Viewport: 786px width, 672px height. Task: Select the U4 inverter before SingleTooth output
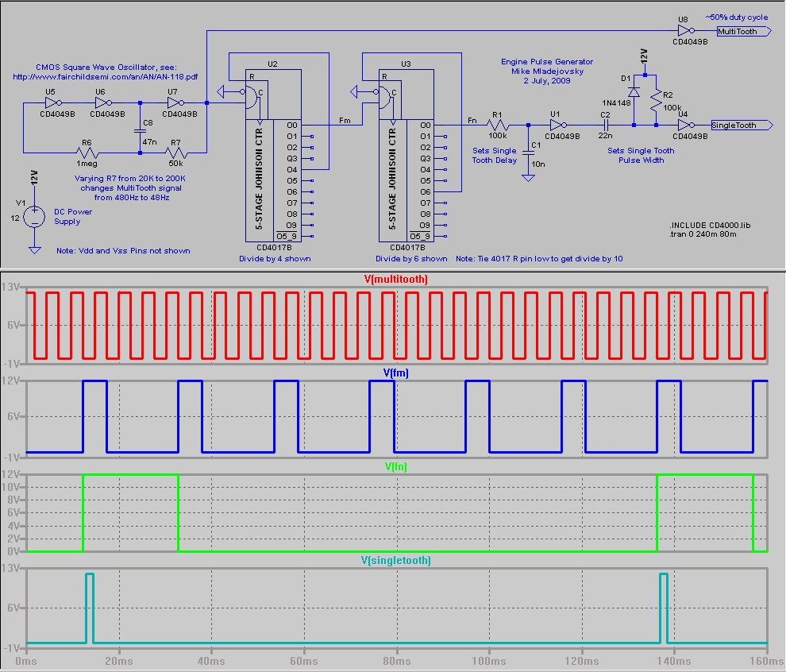click(x=686, y=125)
